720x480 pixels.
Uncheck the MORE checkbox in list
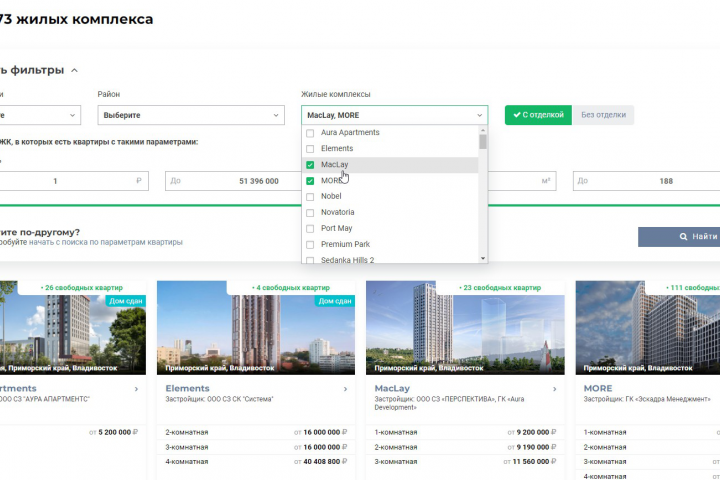coord(310,181)
